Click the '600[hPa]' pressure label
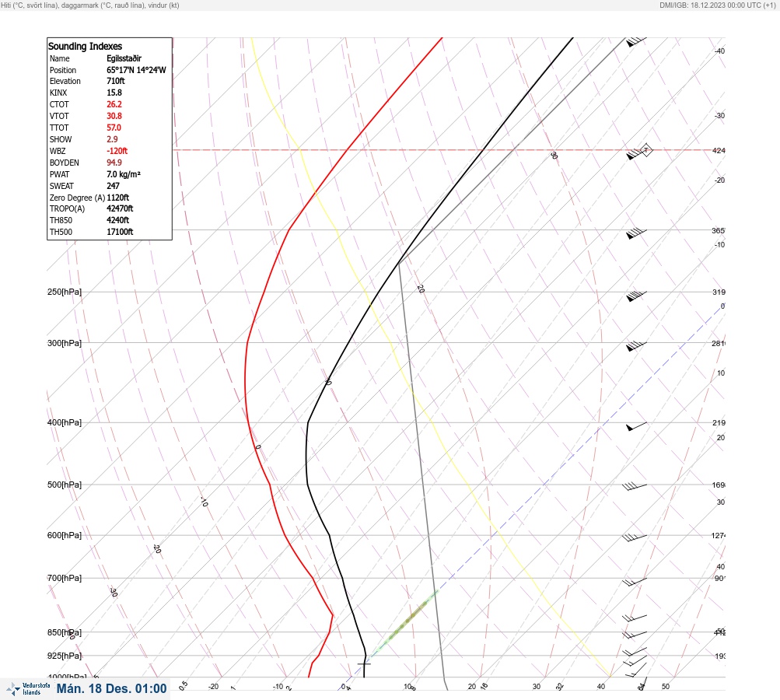This screenshot has width=780, height=700. tap(65, 535)
